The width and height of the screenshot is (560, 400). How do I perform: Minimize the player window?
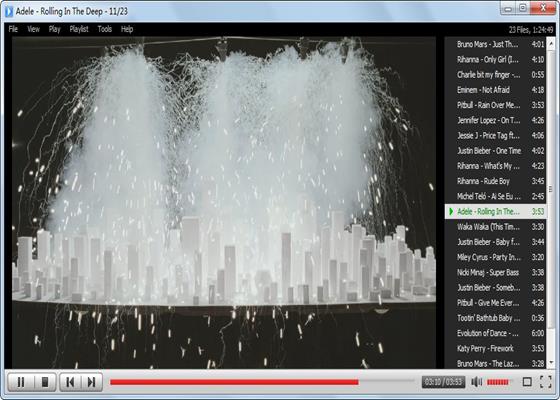pyautogui.click(x=508, y=9)
